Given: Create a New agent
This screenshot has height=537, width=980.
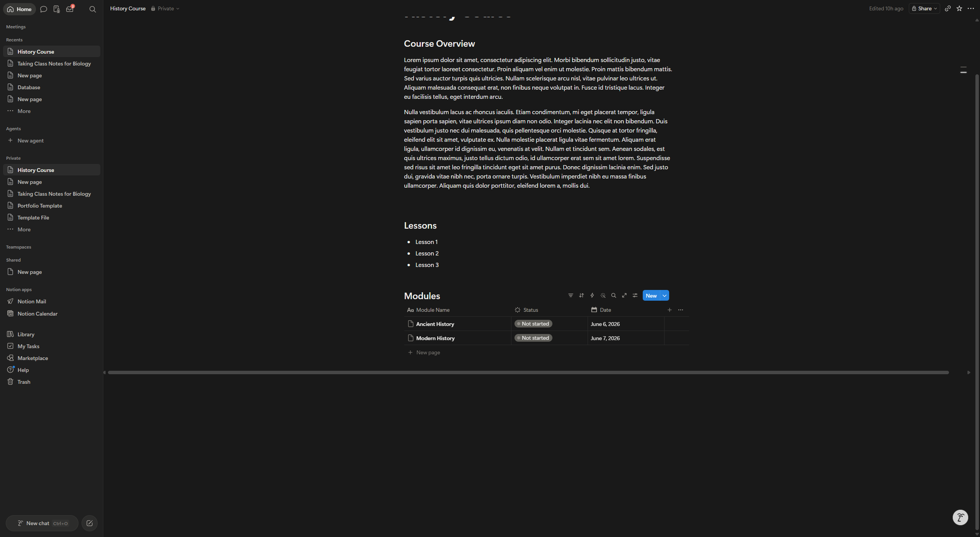Looking at the screenshot, I should coord(52,141).
